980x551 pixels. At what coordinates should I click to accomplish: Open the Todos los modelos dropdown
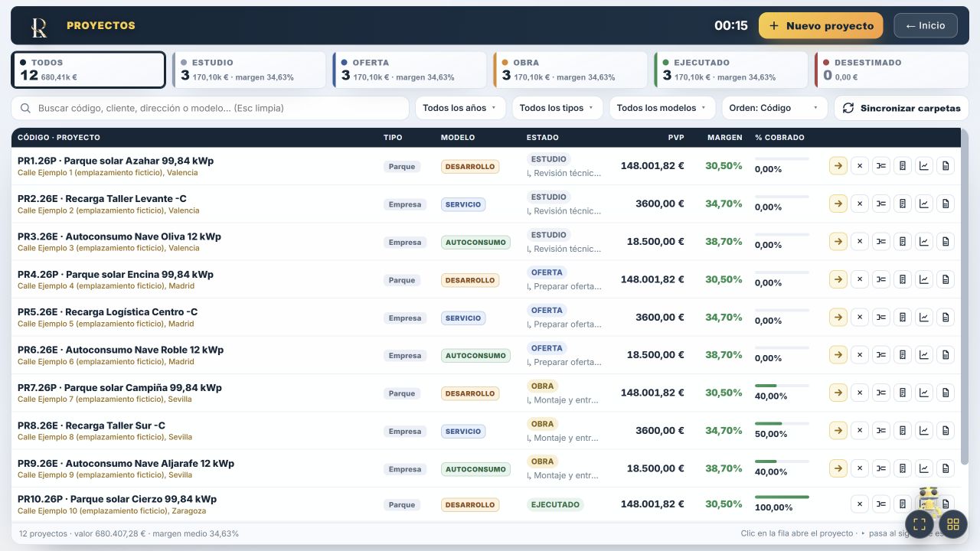pyautogui.click(x=662, y=108)
